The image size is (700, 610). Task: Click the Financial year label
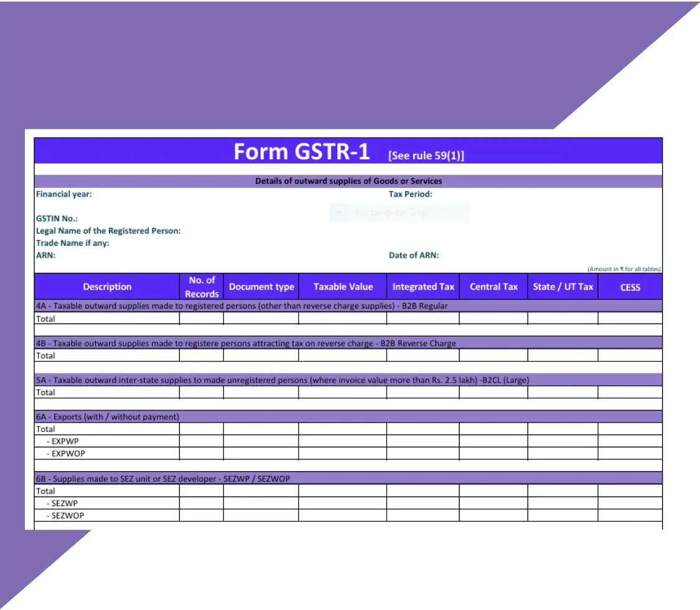click(64, 194)
